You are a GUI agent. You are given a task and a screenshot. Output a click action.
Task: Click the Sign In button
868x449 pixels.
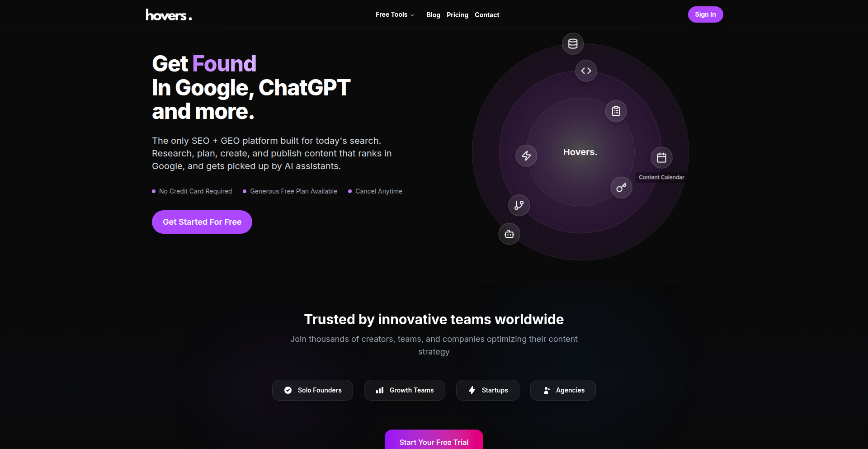point(705,14)
